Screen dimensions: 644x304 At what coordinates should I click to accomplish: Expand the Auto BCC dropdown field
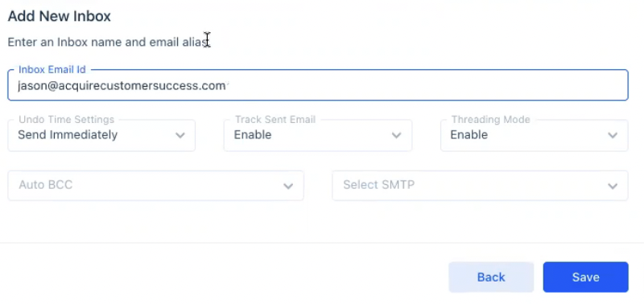point(155,186)
